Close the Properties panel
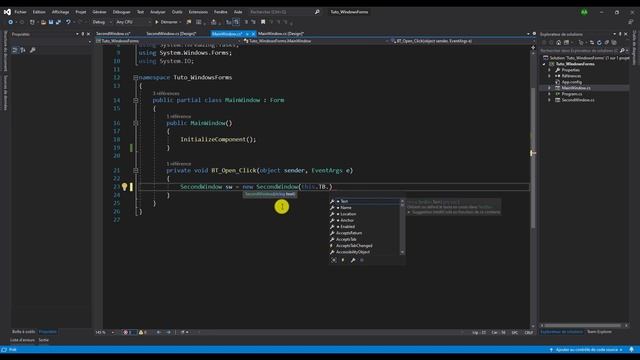640x360 pixels. point(89,34)
